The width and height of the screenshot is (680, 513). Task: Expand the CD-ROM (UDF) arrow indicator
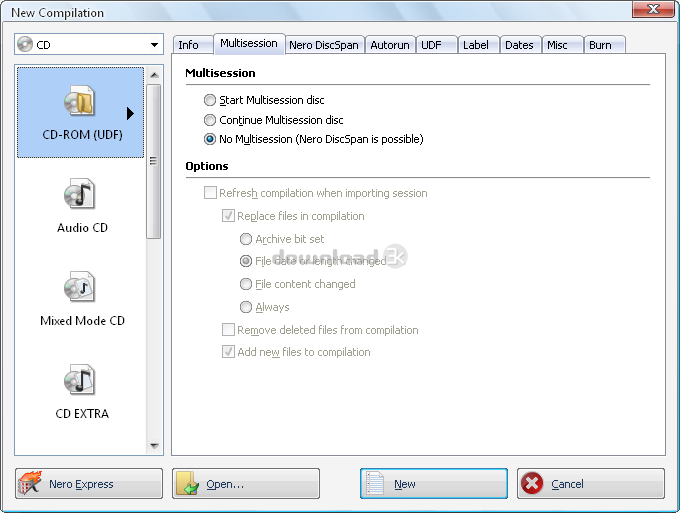[x=130, y=113]
